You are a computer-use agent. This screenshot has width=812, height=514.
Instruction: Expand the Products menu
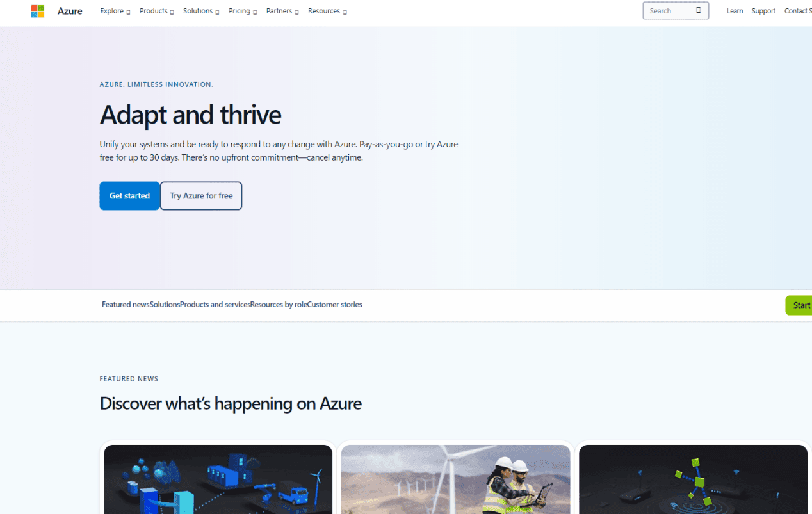157,11
